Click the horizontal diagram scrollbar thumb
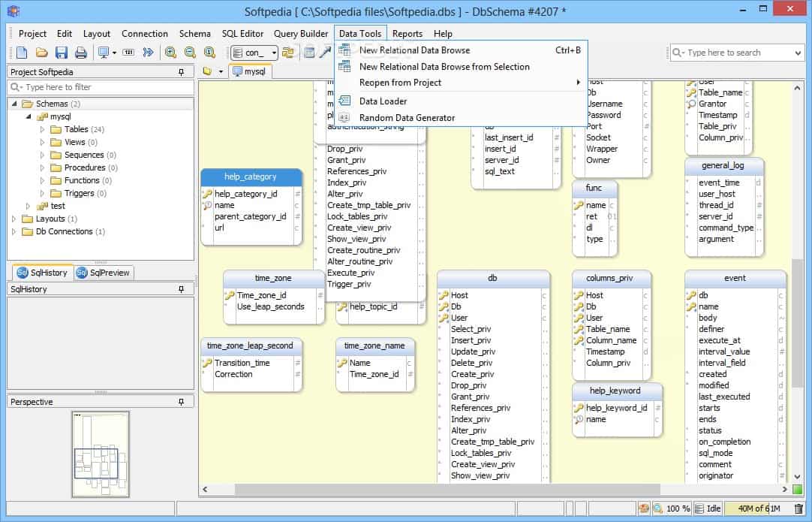 point(447,489)
